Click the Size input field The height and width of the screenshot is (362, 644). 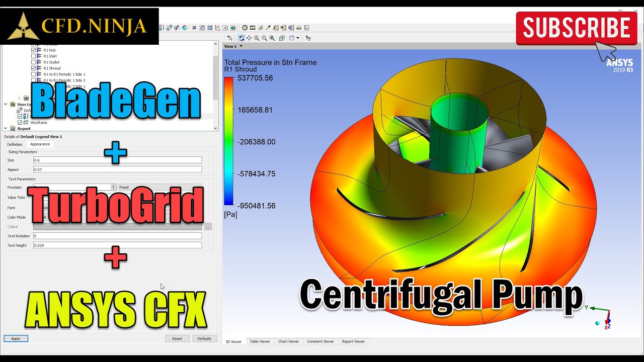point(117,160)
